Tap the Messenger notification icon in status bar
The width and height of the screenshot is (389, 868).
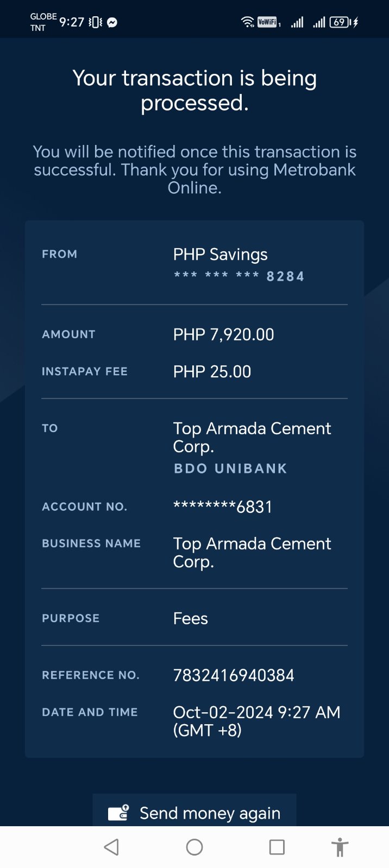point(112,22)
